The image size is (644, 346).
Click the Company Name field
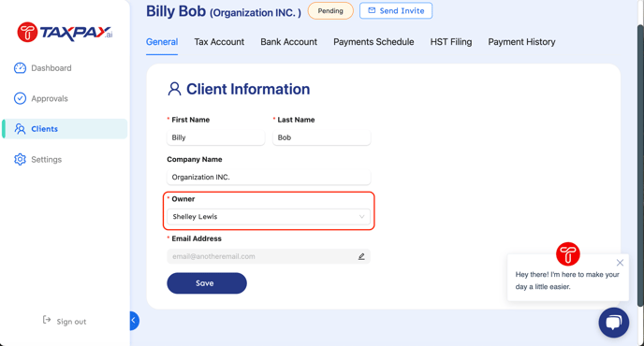coord(269,178)
